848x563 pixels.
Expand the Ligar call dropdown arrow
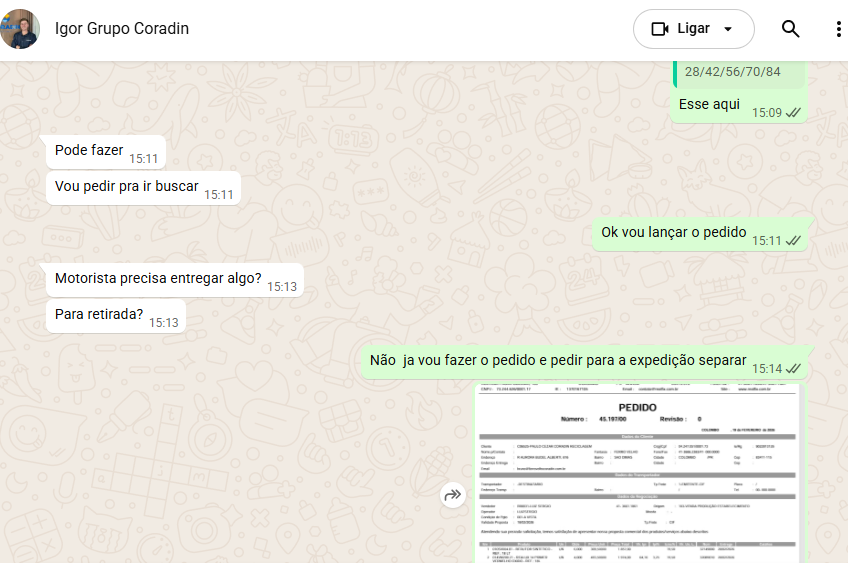(728, 29)
